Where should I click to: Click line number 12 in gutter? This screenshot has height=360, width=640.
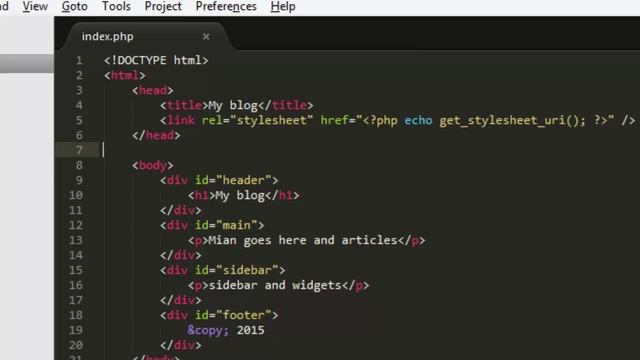(76, 225)
